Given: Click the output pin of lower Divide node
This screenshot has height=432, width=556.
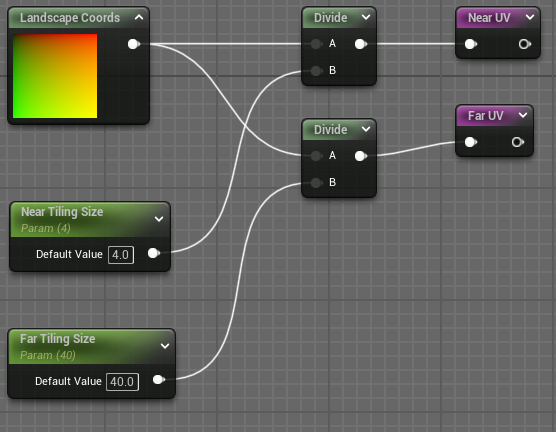Looking at the screenshot, I should tap(360, 156).
